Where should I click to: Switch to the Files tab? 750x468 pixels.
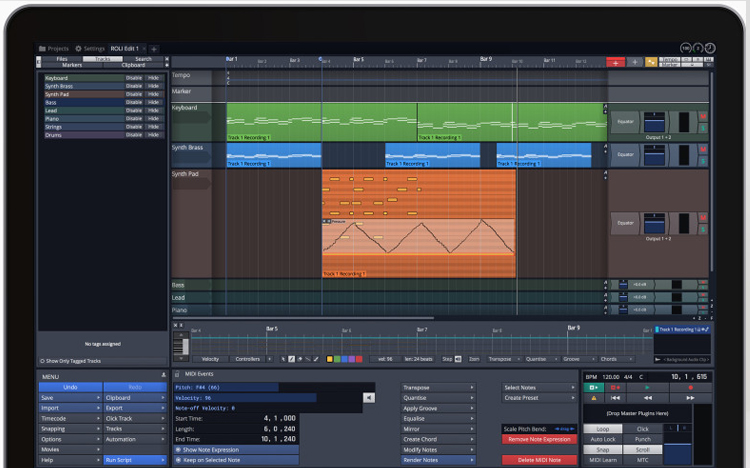(61, 59)
